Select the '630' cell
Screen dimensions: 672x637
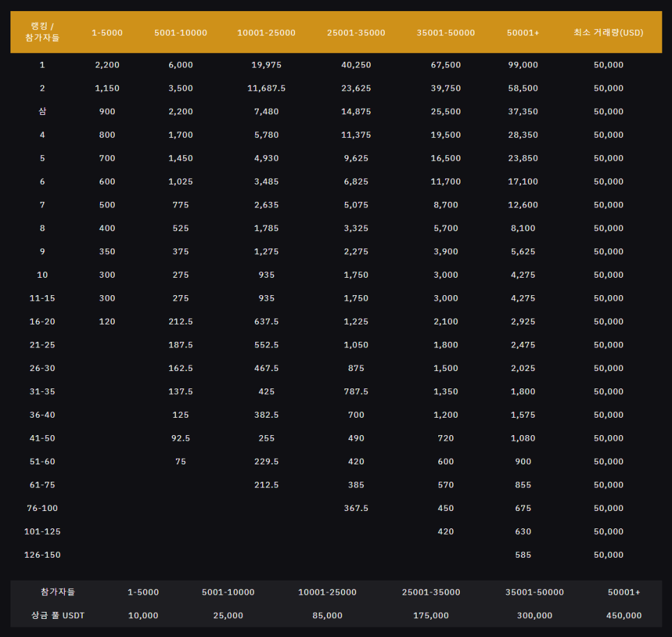(523, 531)
